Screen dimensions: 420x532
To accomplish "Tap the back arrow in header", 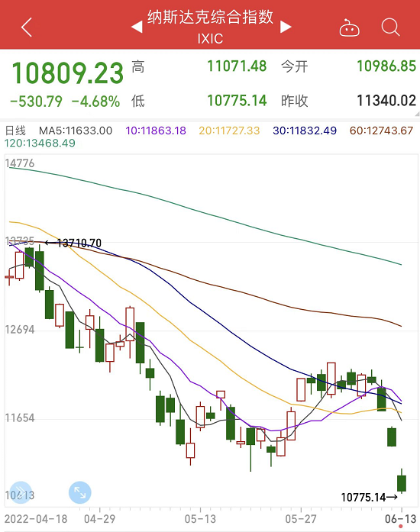I will (27, 27).
